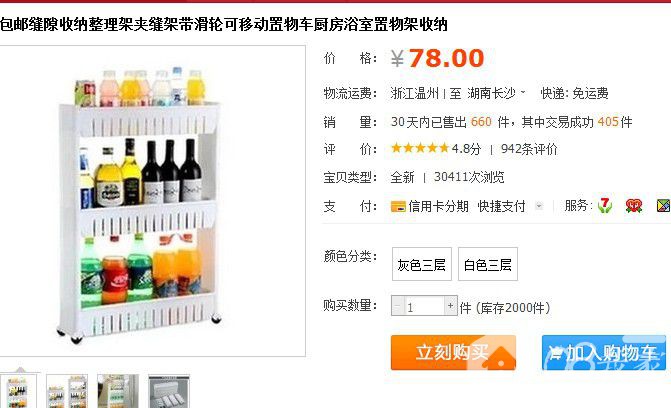This screenshot has width=671, height=408.
Task: Select the fourth gray product thumbnail
Action: tap(169, 391)
